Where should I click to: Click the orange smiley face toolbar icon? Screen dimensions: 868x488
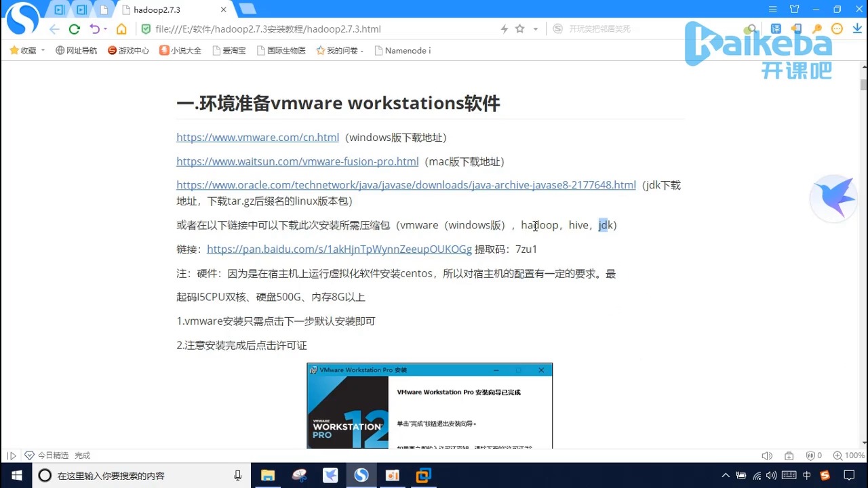pos(837,29)
